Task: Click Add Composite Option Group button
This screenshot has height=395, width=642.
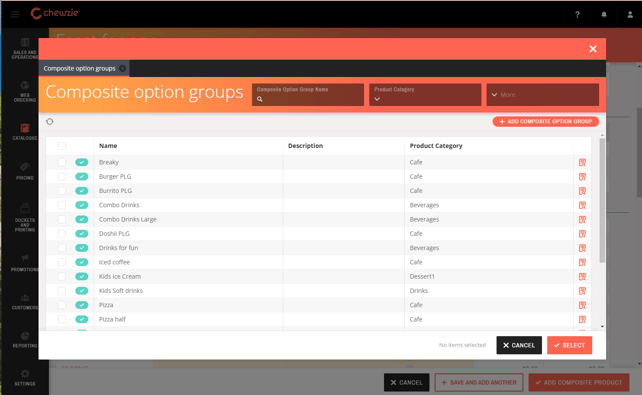Action: 546,122
